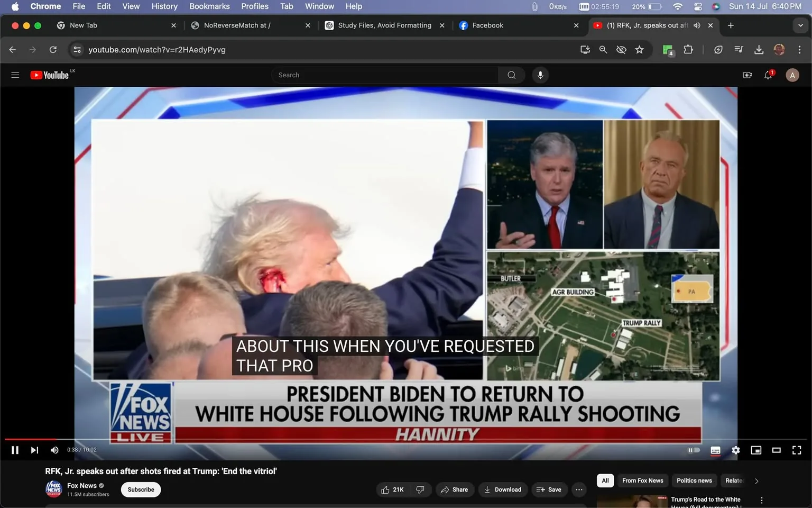812x508 pixels.
Task: Toggle Autoplay switch in the player
Action: point(693,450)
